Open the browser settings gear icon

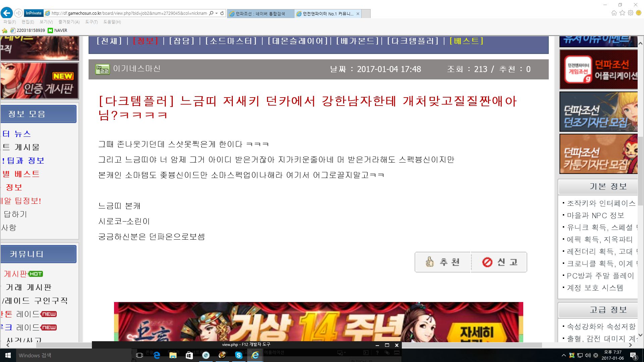click(631, 13)
